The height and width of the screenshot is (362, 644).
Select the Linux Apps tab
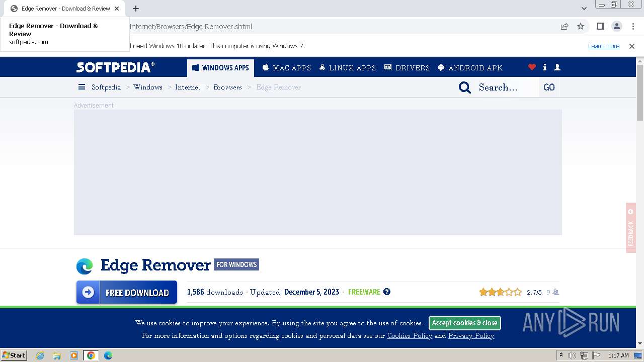[348, 68]
